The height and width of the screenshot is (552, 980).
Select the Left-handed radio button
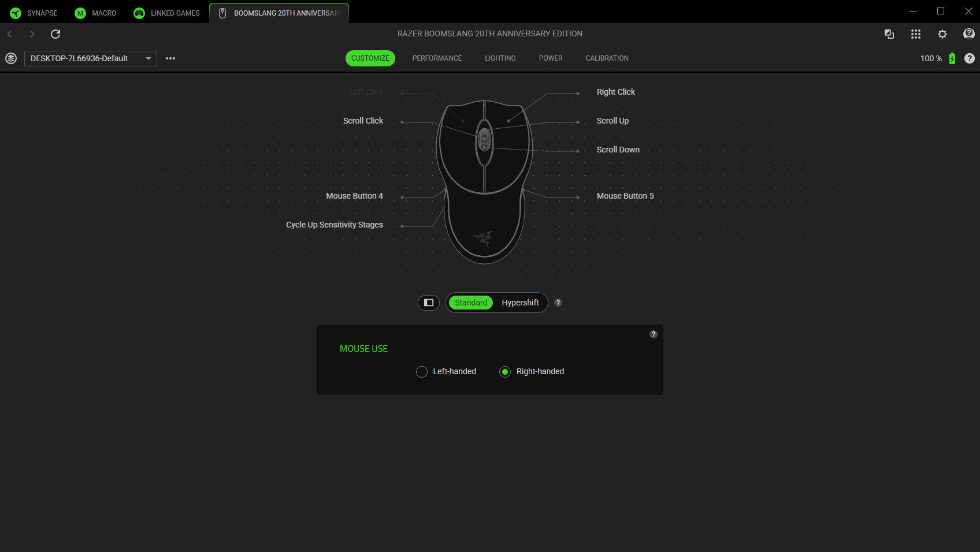point(422,372)
